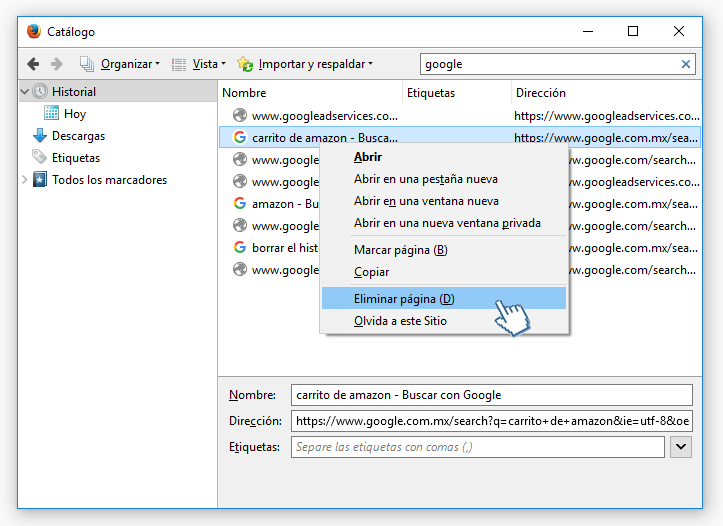
Task: Clear the google search field
Action: point(686,64)
